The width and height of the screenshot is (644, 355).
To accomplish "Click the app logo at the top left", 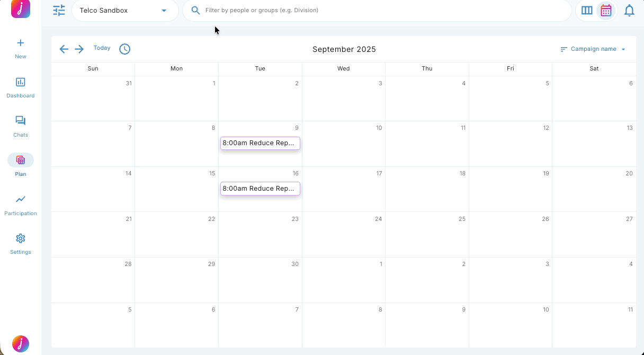I will 20,9.
